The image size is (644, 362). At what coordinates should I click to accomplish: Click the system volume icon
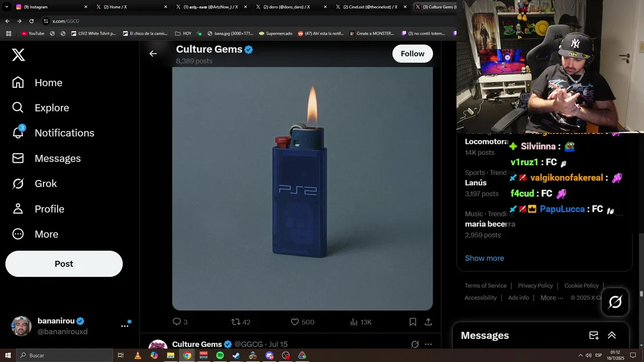click(x=589, y=355)
